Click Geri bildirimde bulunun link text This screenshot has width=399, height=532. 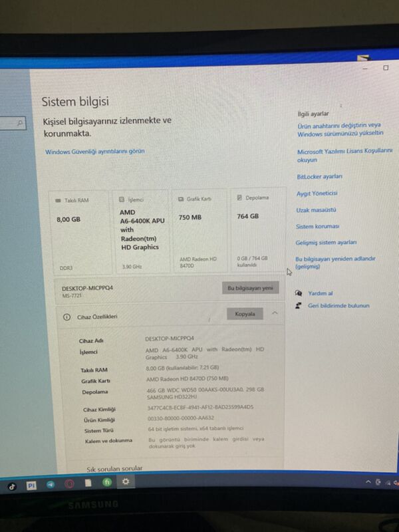tap(338, 306)
